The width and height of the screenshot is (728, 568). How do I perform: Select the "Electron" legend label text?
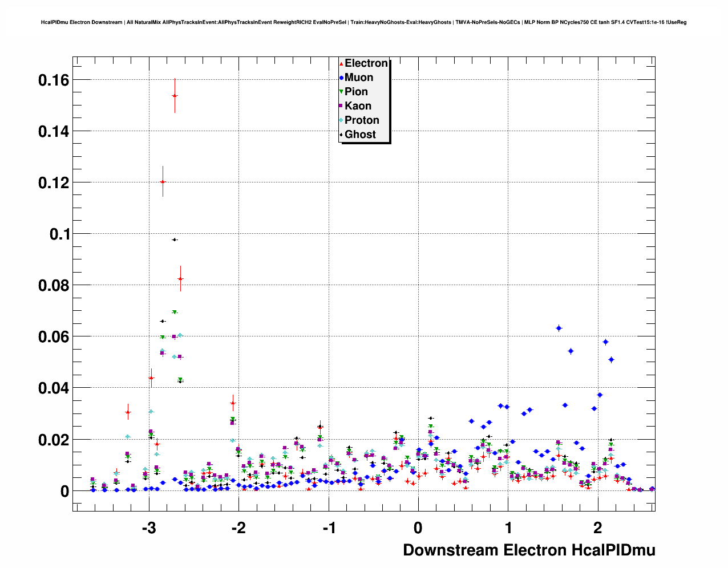click(x=366, y=63)
